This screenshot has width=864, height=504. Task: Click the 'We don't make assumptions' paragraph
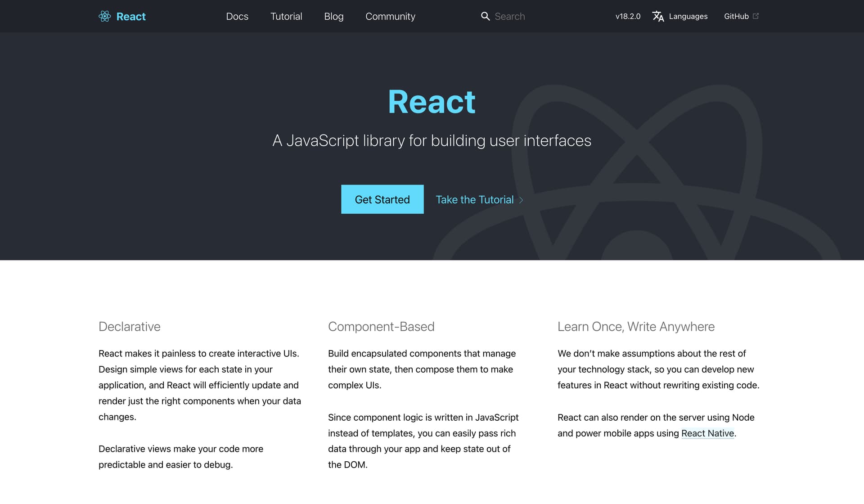point(658,369)
